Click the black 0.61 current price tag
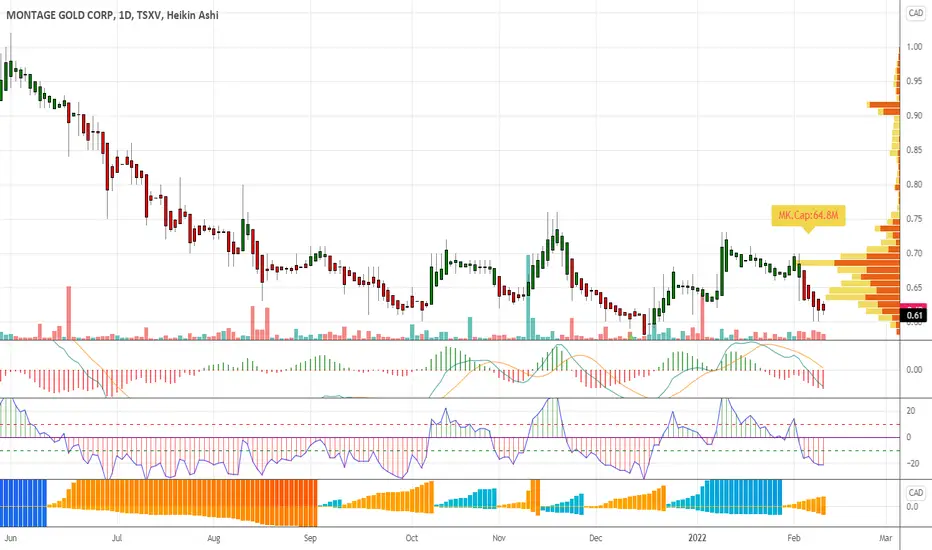 [x=915, y=316]
